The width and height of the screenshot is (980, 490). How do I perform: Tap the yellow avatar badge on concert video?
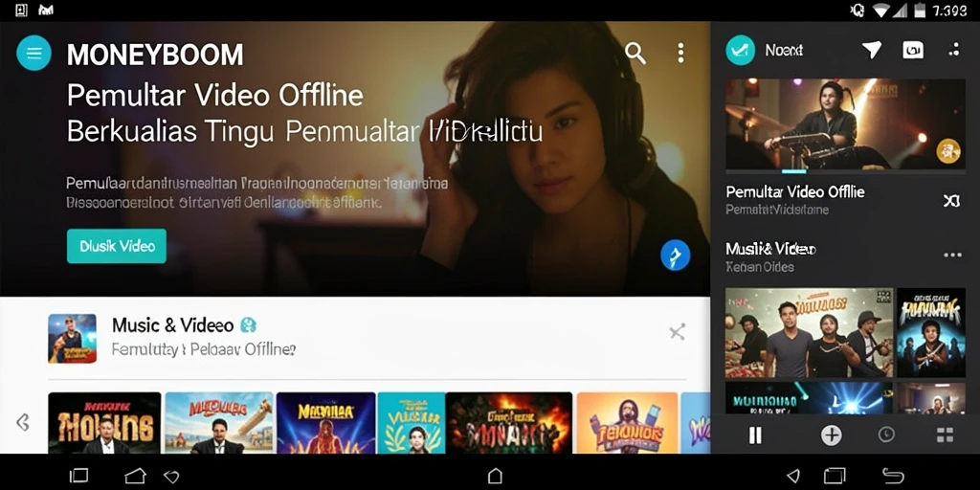(x=948, y=151)
